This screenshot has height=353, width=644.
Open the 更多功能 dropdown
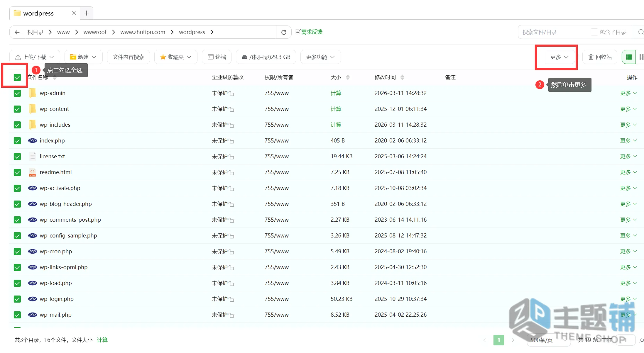(320, 57)
